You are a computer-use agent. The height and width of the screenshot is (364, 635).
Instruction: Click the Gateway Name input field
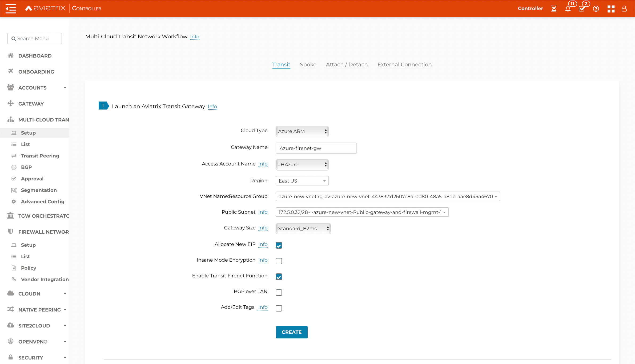(316, 148)
